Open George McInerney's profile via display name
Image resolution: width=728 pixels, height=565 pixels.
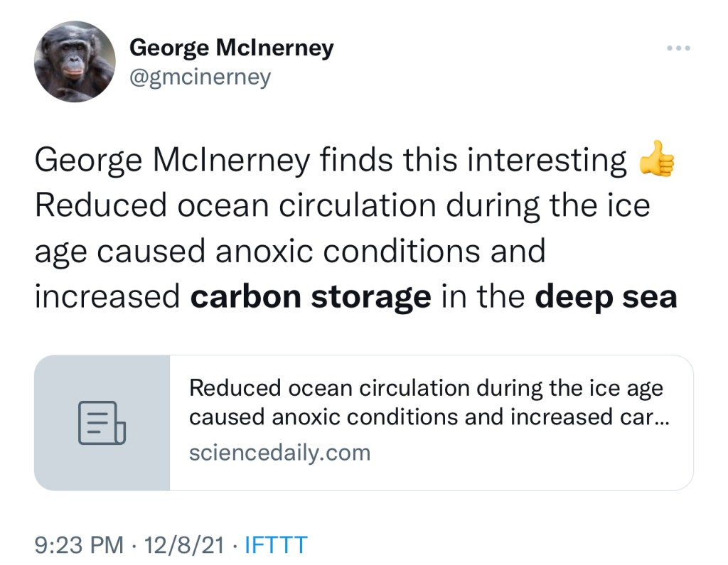[x=231, y=48]
